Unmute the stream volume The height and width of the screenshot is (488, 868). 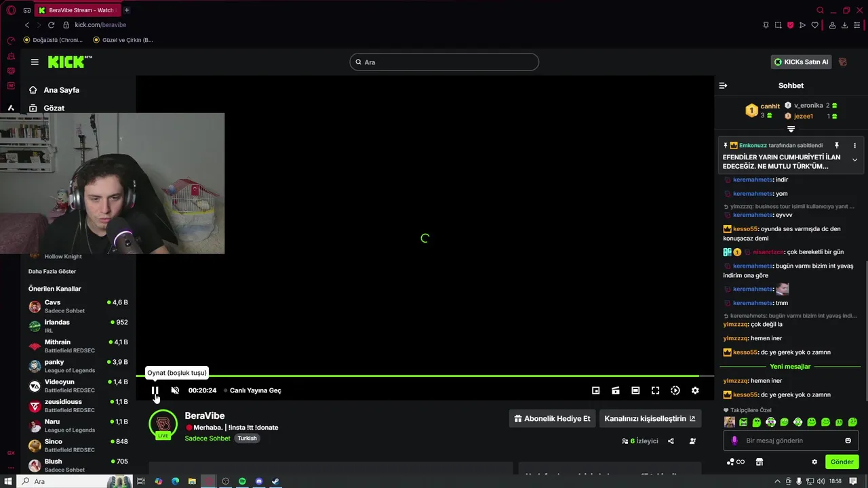click(x=175, y=390)
